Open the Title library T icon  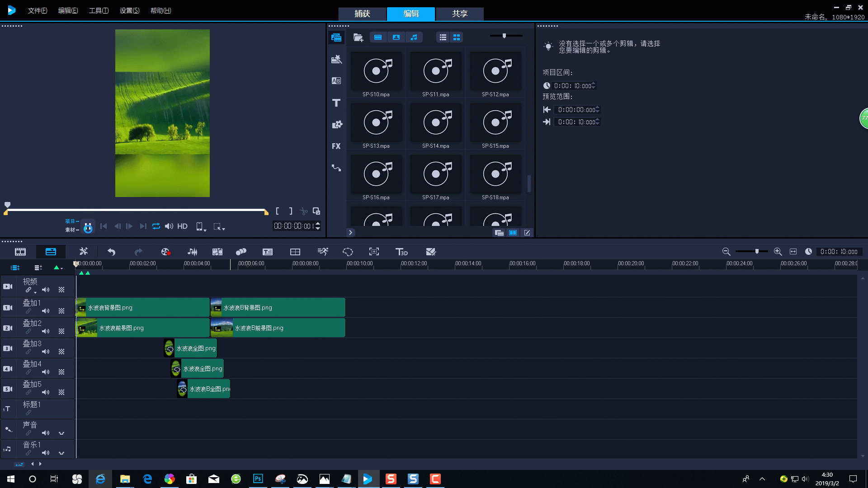[x=336, y=103]
